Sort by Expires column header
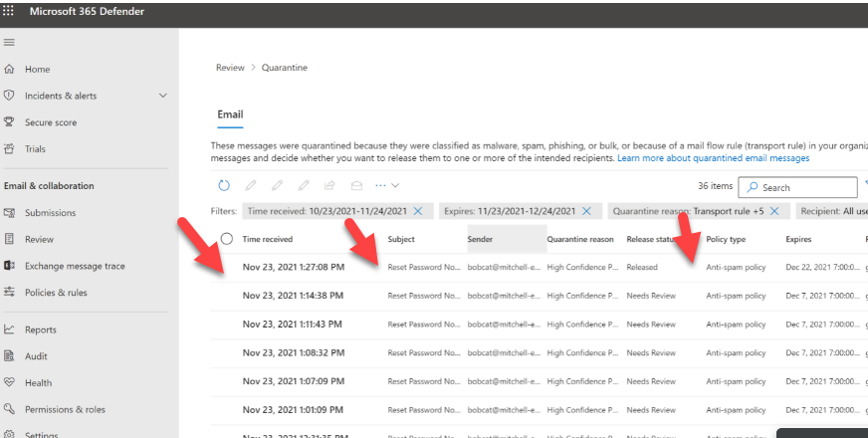Screen dimensions: 868x438 click(x=798, y=239)
